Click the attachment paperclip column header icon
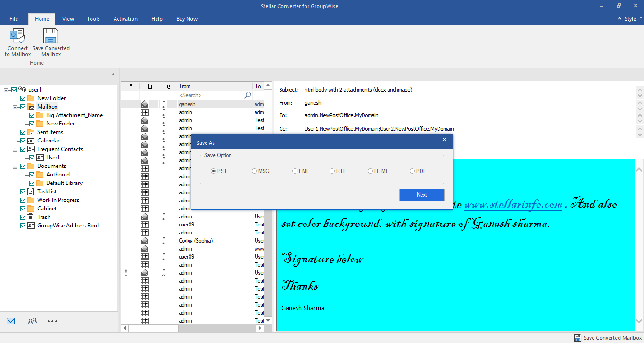Image resolution: width=644 pixels, height=343 pixels. coord(168,86)
